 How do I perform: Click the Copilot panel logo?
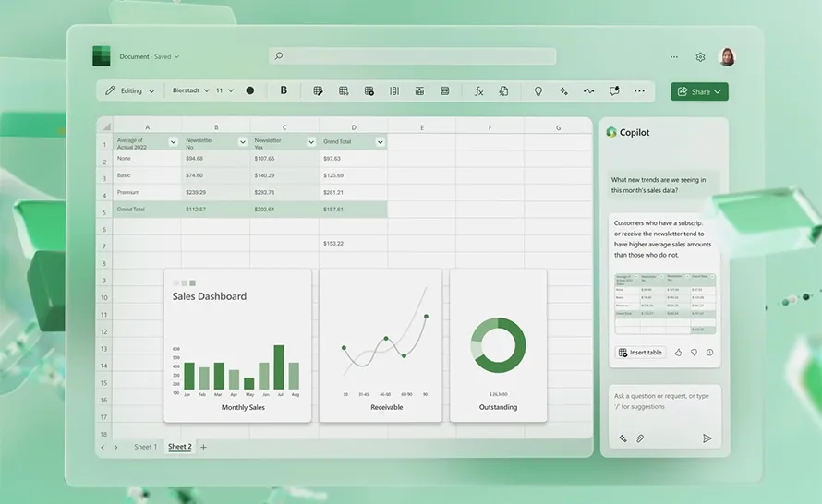click(611, 132)
